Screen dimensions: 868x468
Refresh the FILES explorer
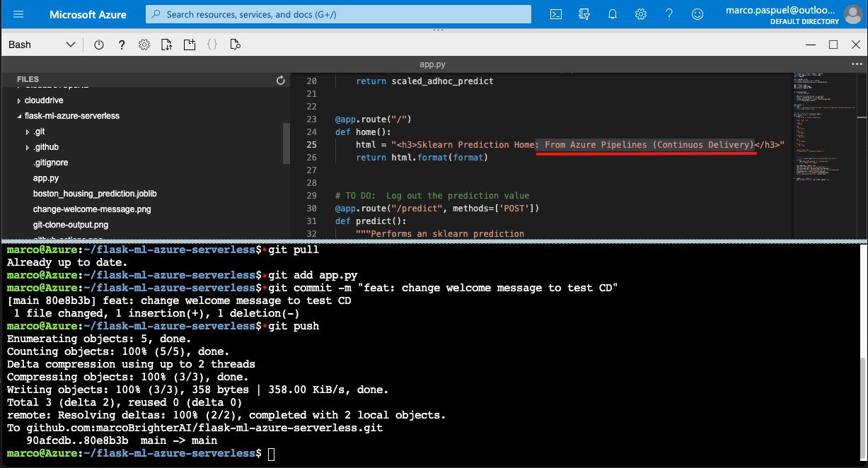pyautogui.click(x=281, y=81)
